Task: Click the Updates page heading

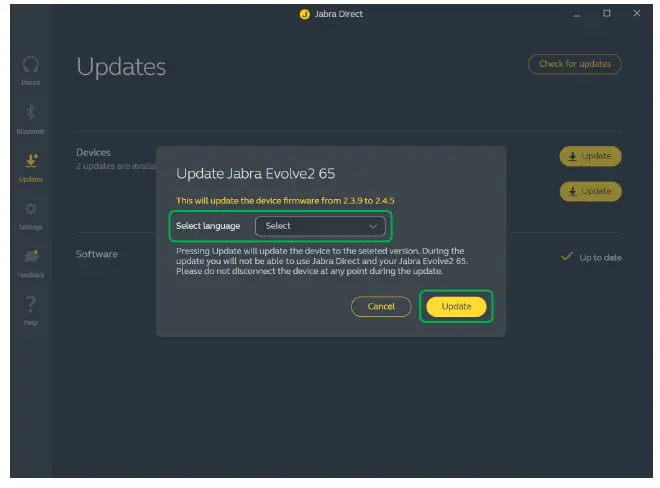Action: (x=121, y=67)
